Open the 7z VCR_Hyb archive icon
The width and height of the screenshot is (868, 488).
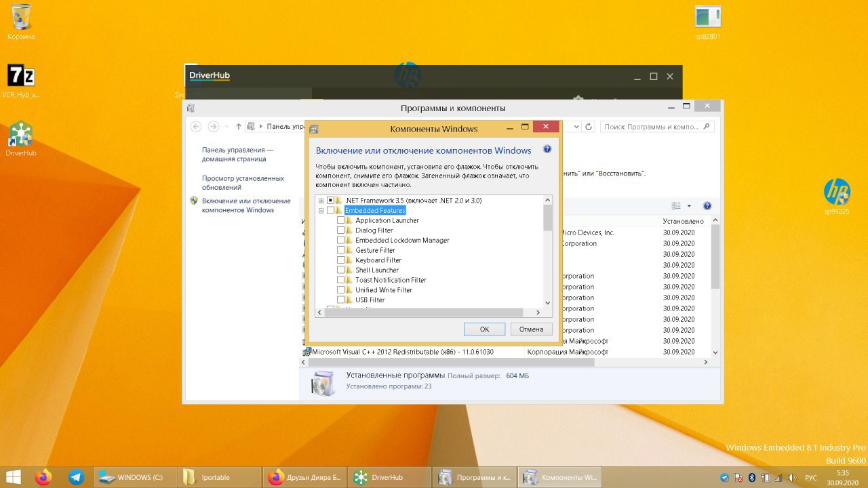coord(21,80)
